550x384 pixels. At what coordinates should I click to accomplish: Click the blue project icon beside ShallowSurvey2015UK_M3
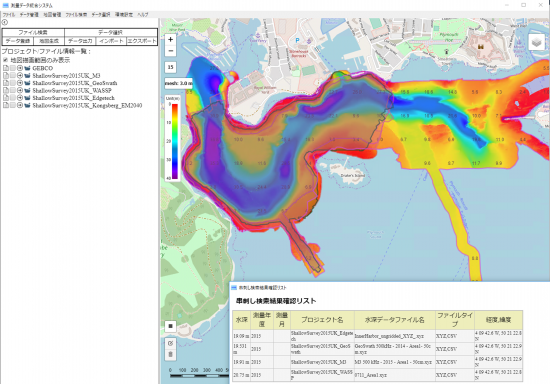pyautogui.click(x=27, y=75)
